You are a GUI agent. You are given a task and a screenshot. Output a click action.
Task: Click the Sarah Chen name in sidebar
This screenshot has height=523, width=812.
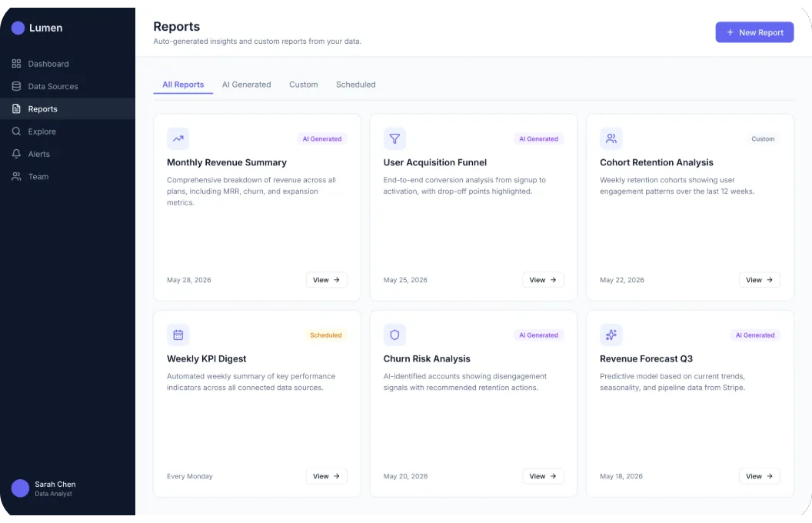point(55,485)
